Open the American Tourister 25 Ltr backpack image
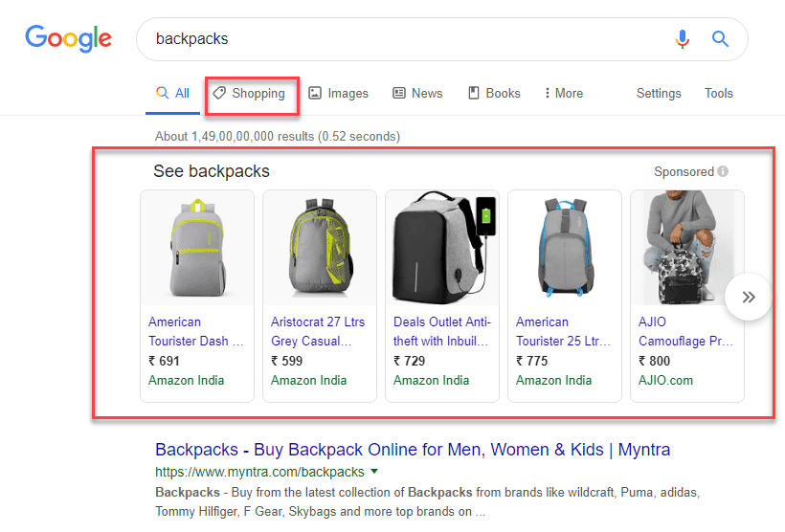 click(x=565, y=248)
